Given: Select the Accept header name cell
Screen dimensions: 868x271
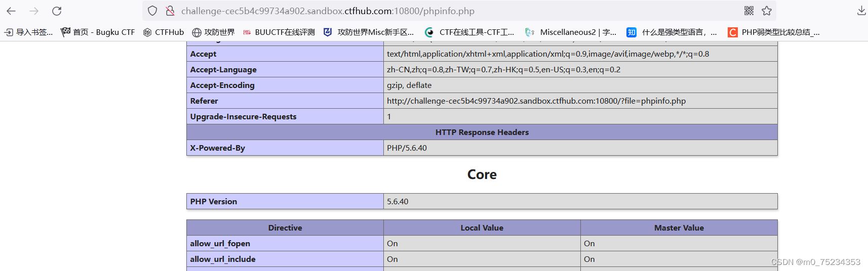Looking at the screenshot, I should click(285, 54).
